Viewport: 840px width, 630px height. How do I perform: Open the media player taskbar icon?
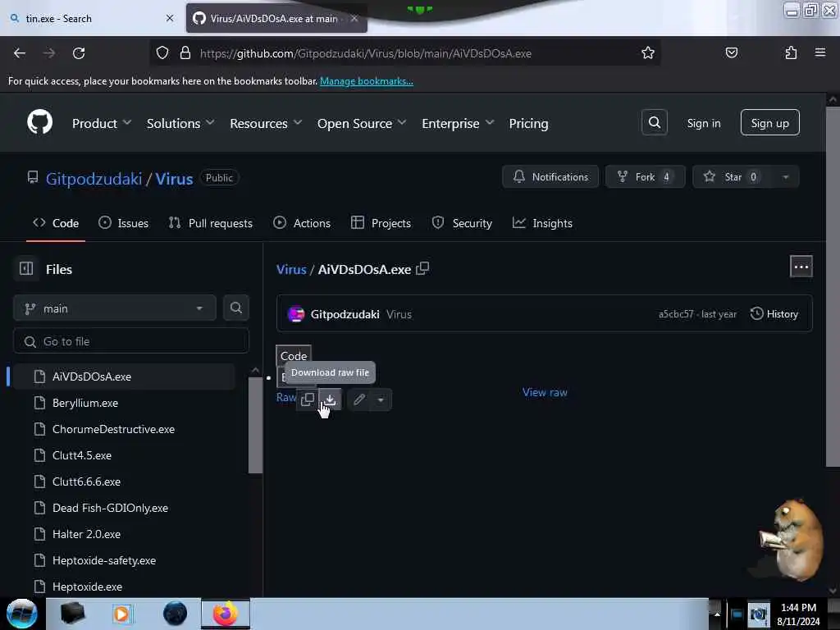(x=121, y=614)
